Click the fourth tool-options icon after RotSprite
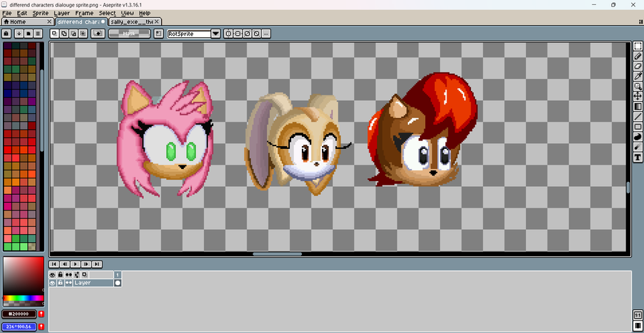Screen dimensions: 644x333 coord(257,33)
